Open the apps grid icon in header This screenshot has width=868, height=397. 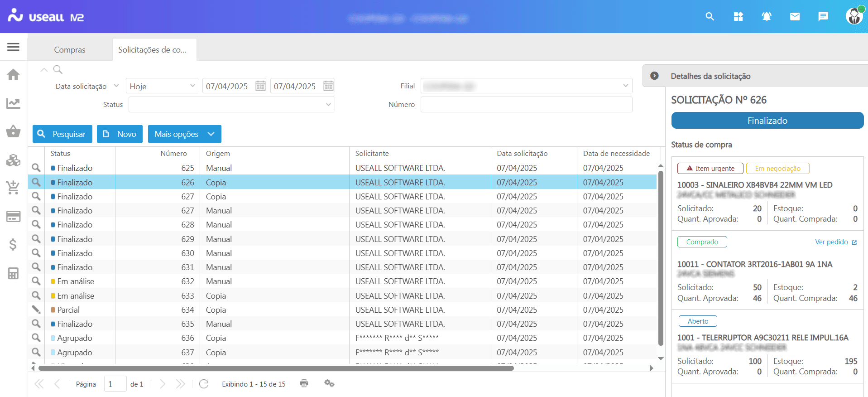point(738,17)
